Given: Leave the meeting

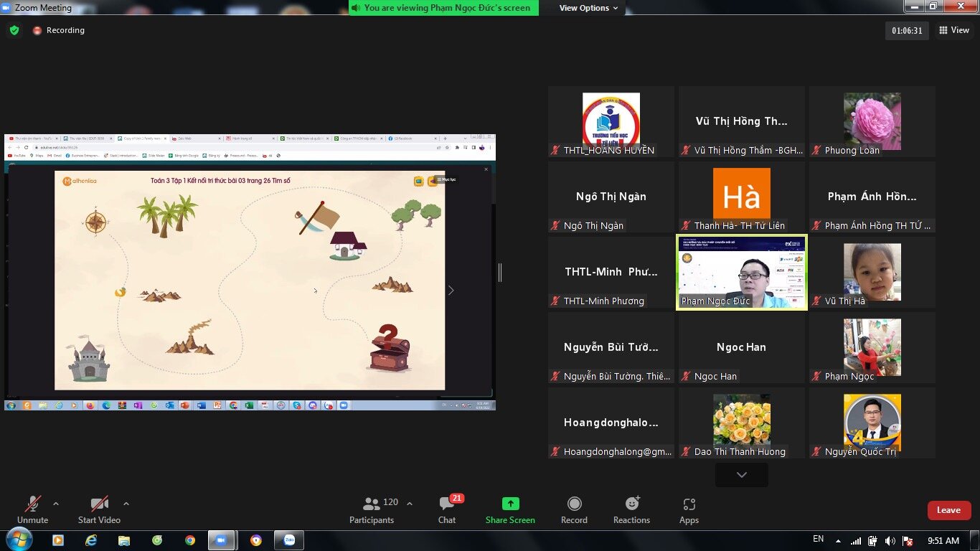Looking at the screenshot, I should point(948,509).
